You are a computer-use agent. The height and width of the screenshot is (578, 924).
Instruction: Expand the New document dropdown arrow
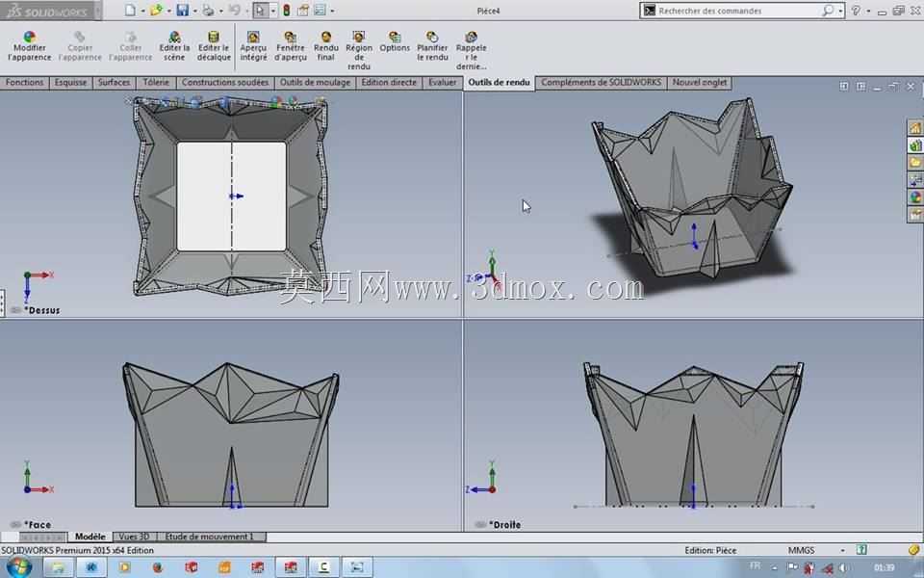(x=142, y=11)
